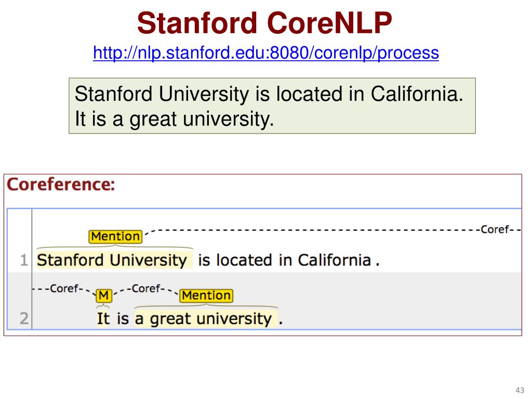Click the word It in sentence 2

[x=103, y=319]
